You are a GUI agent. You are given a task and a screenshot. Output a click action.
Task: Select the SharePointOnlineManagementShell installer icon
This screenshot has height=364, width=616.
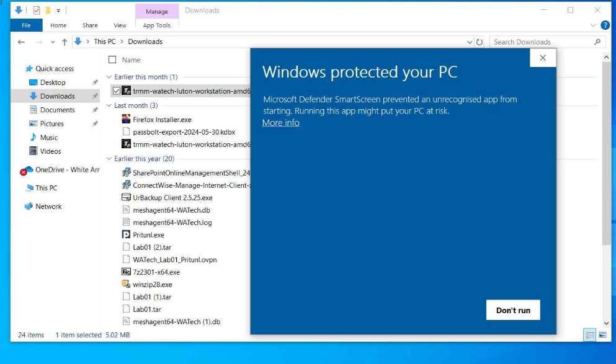(x=126, y=172)
